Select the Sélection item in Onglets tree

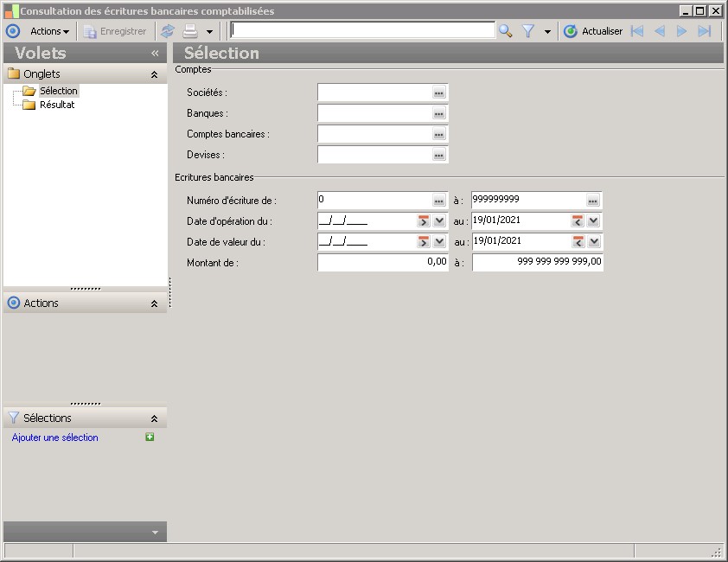[x=58, y=91]
